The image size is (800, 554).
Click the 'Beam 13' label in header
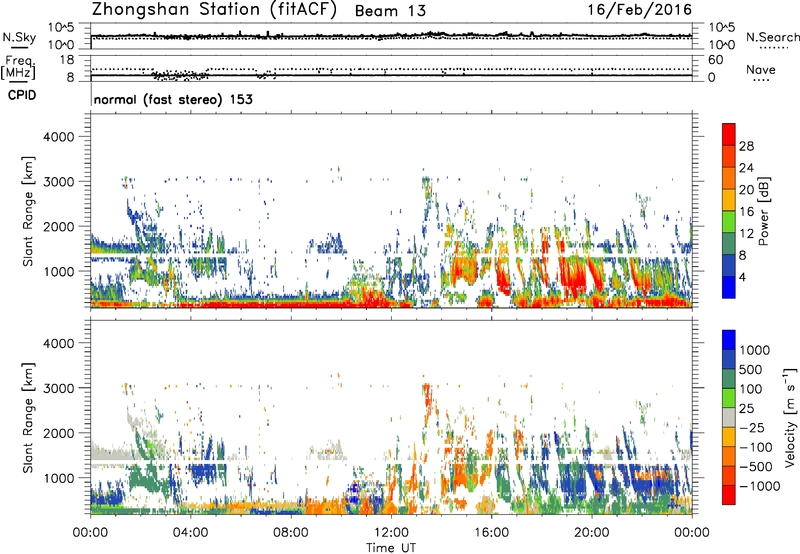(x=390, y=11)
